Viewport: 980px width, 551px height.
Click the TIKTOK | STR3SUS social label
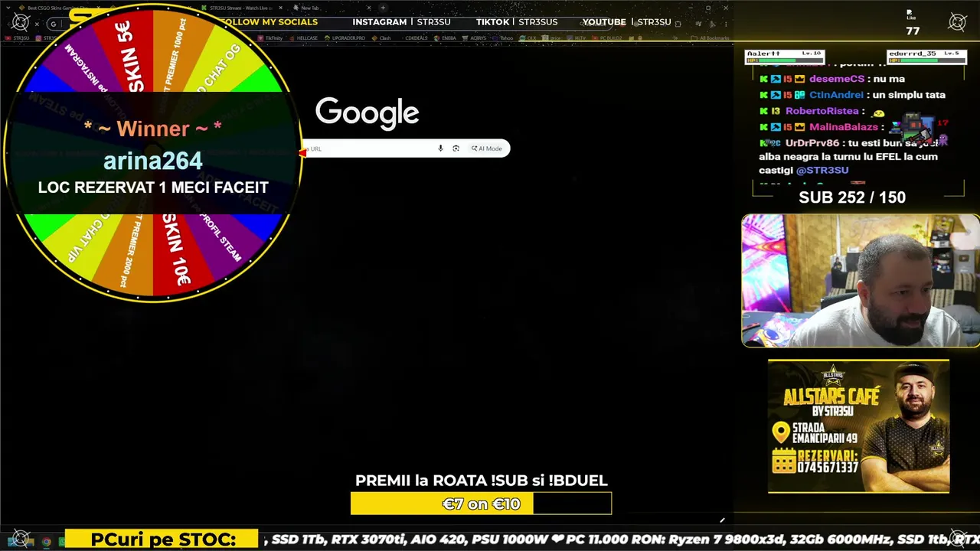[517, 22]
